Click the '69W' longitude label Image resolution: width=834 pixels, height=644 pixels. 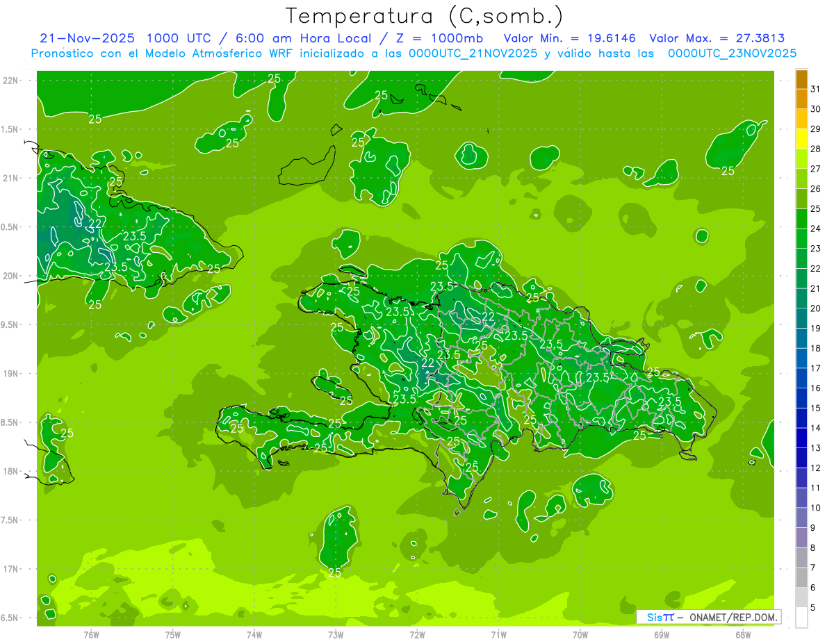pos(662,635)
